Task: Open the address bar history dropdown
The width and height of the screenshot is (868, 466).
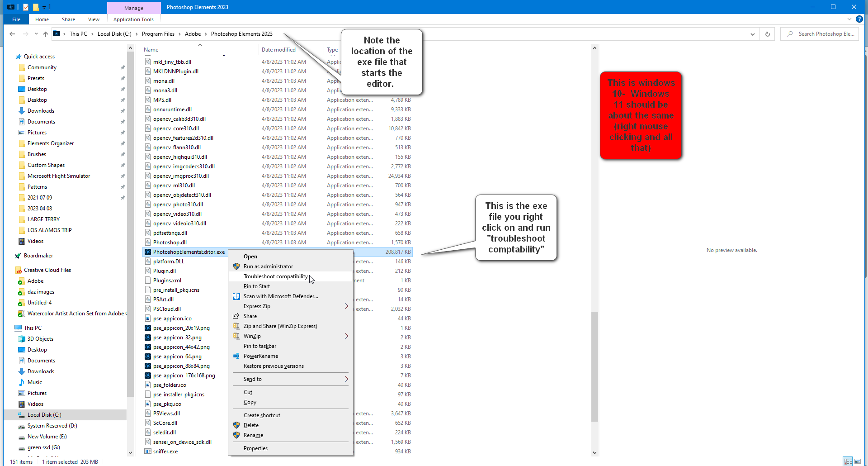Action: (752, 33)
